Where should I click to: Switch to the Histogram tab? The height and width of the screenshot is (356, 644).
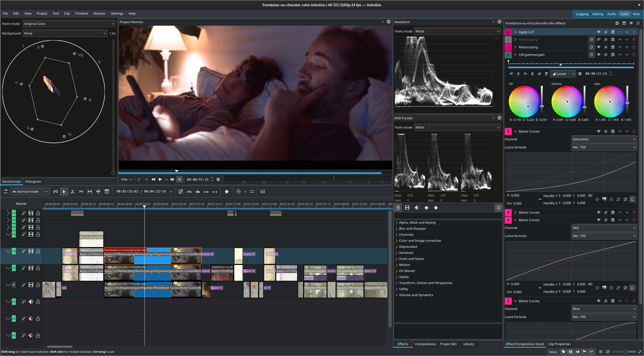[33, 181]
